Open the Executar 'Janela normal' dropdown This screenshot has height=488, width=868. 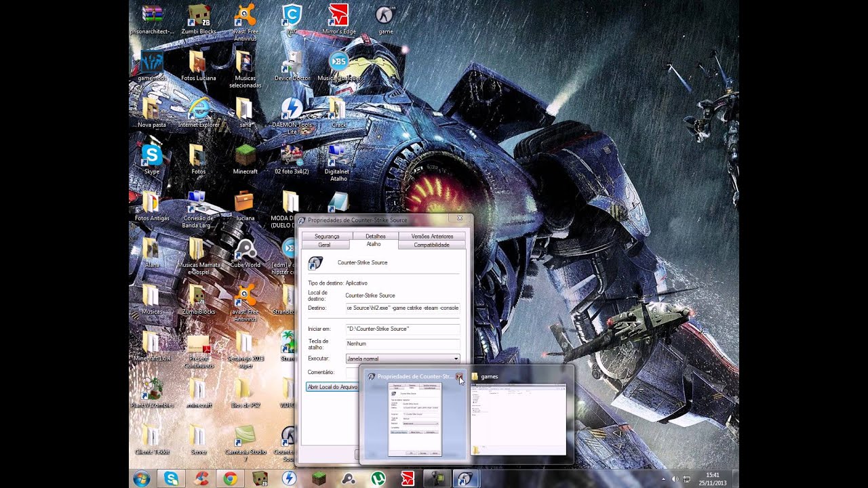click(403, 359)
